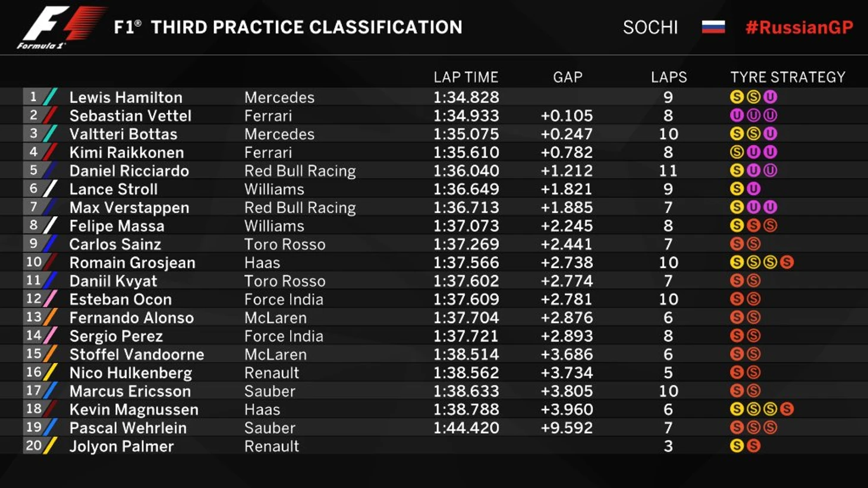868x488 pixels.
Task: Select Kevin Magnussen's red supersoft tyre icon
Action: [787, 409]
